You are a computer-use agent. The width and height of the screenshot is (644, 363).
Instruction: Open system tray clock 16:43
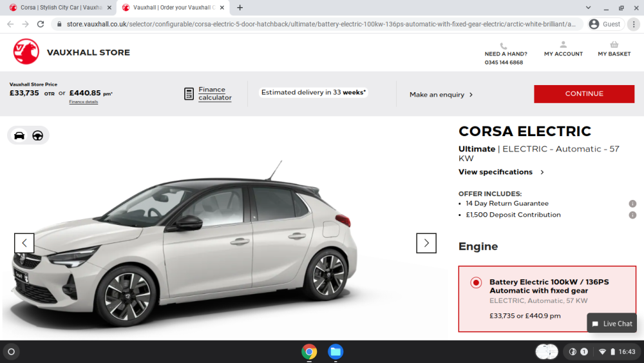pos(627,351)
